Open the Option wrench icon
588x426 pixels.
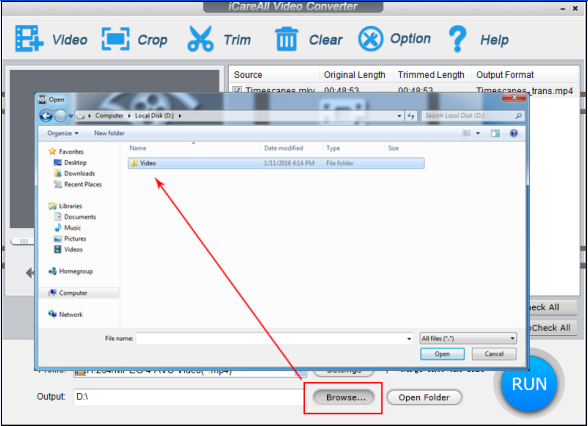(370, 39)
